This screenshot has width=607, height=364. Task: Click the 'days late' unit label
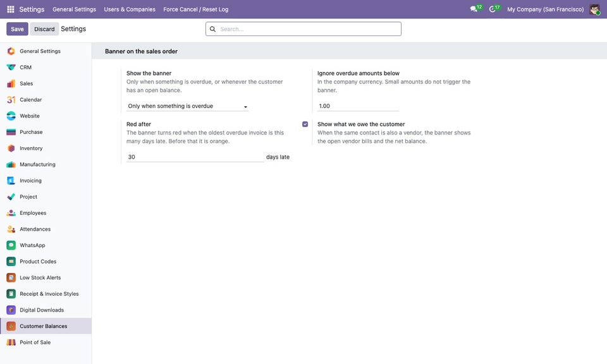pyautogui.click(x=278, y=157)
